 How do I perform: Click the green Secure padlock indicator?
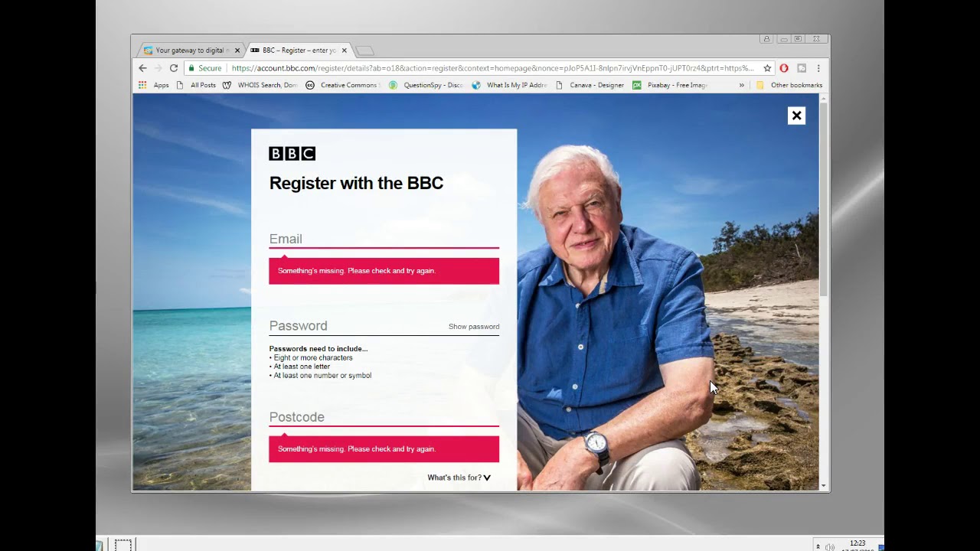[205, 68]
